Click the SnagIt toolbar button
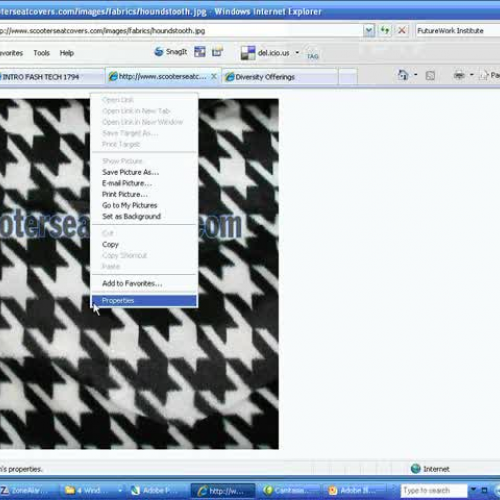The height and width of the screenshot is (500, 500). click(x=170, y=52)
